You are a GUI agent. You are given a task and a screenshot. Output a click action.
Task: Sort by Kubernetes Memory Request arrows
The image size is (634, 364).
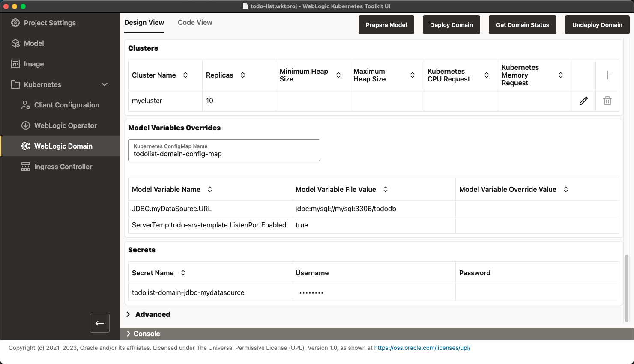(561, 75)
